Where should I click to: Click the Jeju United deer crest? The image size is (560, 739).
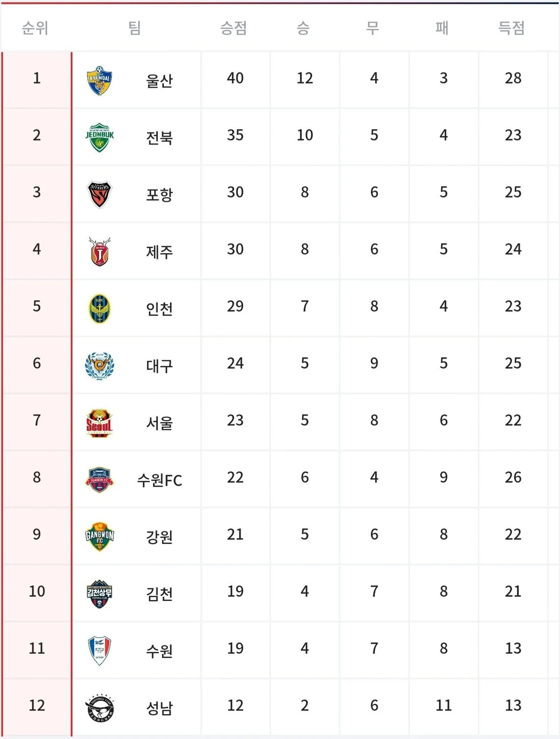point(99,251)
